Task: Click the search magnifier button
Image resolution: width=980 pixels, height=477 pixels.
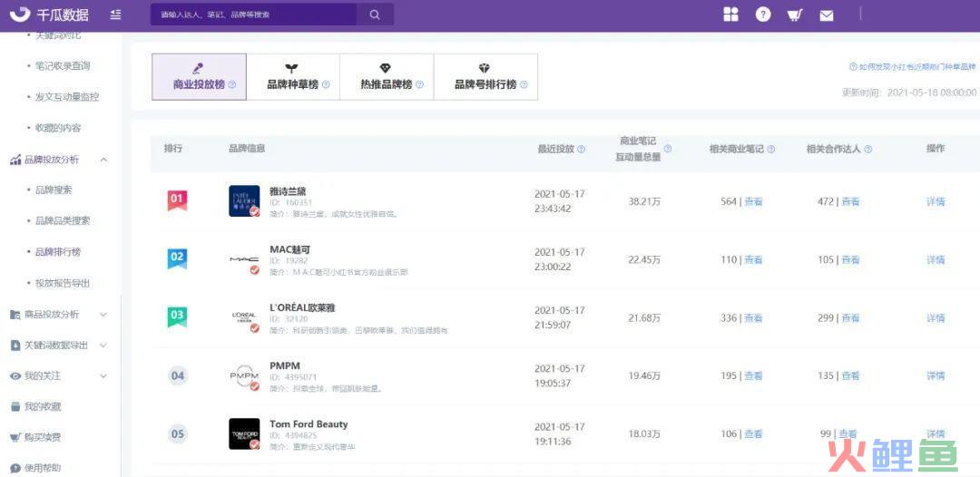Action: click(x=375, y=15)
